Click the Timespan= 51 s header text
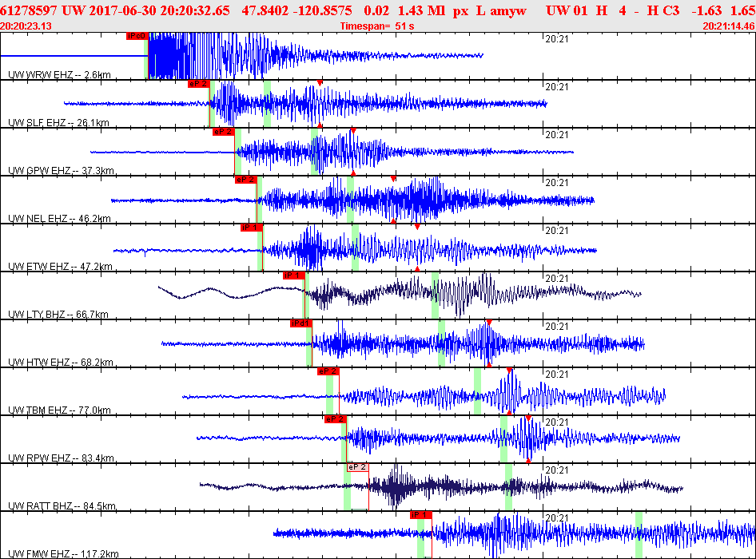 377,26
